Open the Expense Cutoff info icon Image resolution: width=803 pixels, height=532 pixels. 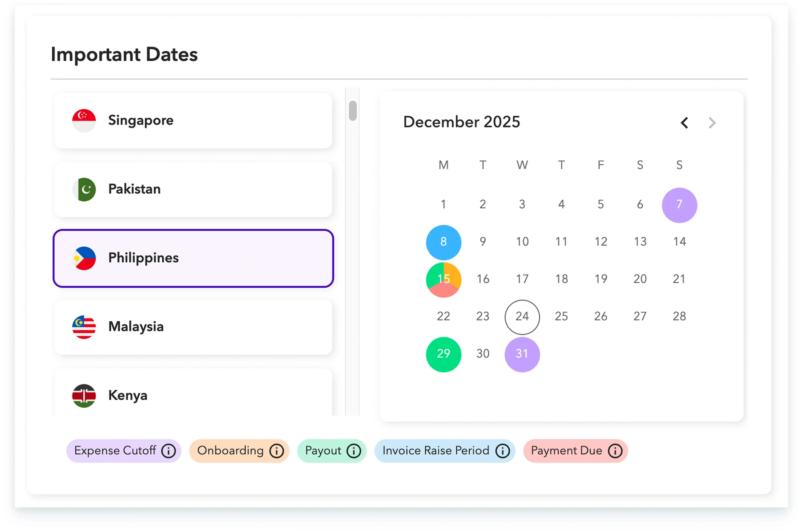(x=168, y=450)
